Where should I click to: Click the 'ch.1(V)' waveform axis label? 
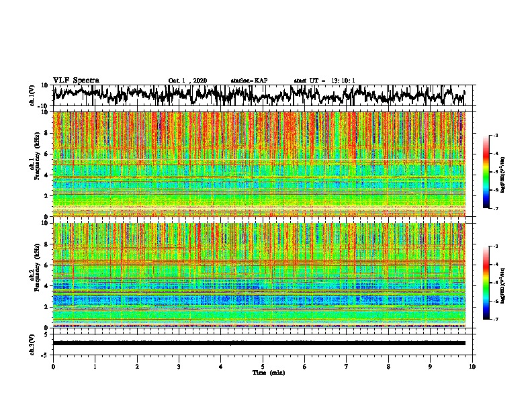click(33, 95)
